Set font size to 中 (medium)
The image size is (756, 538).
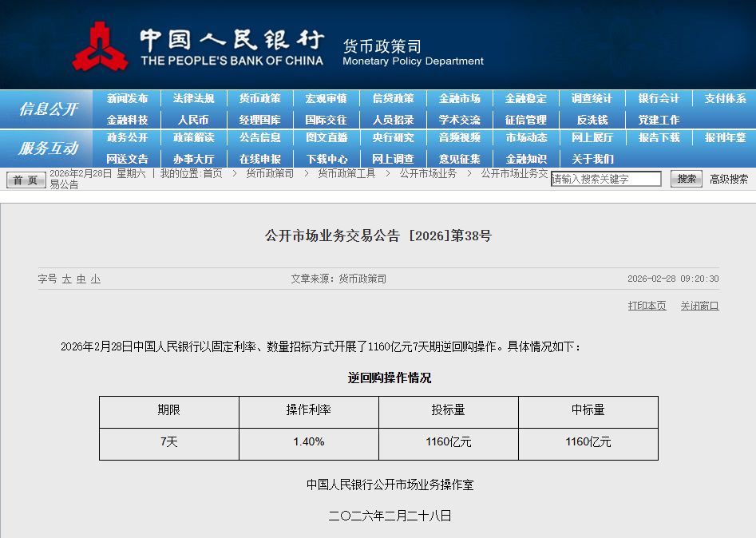click(x=81, y=279)
